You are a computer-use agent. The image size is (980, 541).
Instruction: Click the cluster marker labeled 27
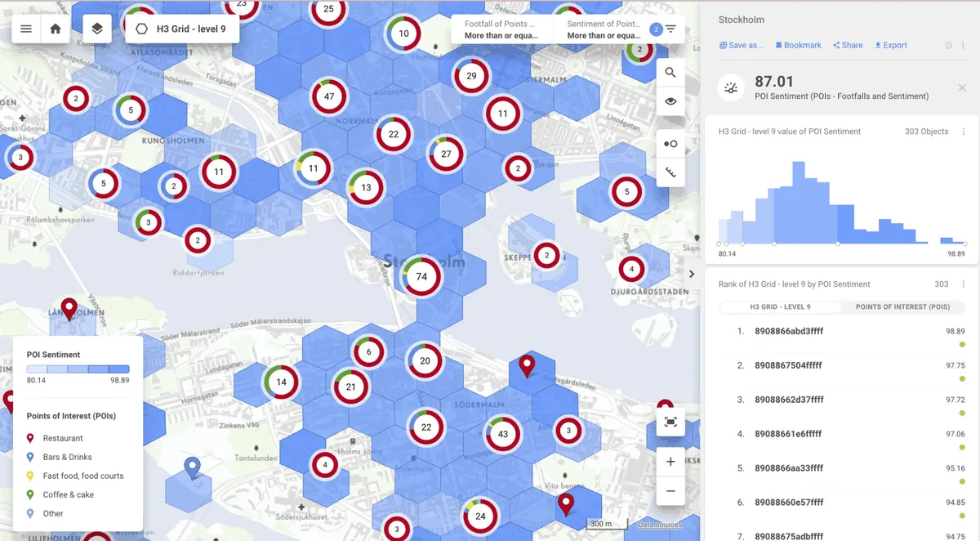coord(446,154)
